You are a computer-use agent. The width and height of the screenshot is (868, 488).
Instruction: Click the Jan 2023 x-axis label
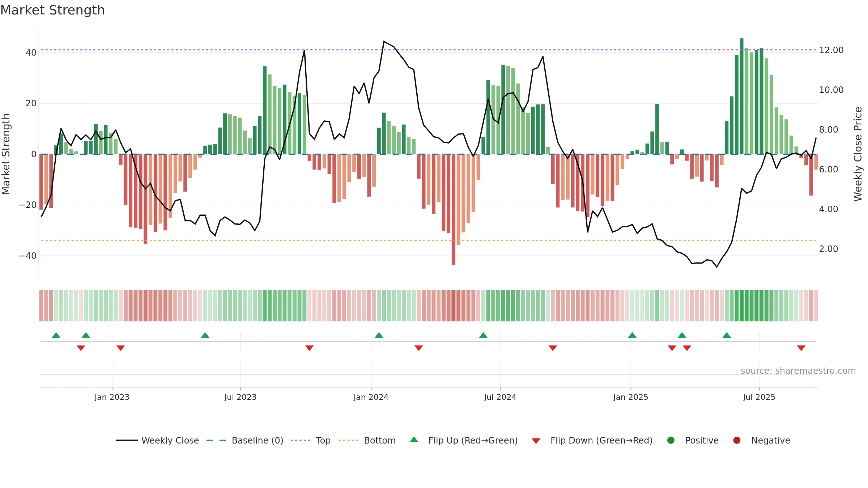pyautogui.click(x=112, y=397)
